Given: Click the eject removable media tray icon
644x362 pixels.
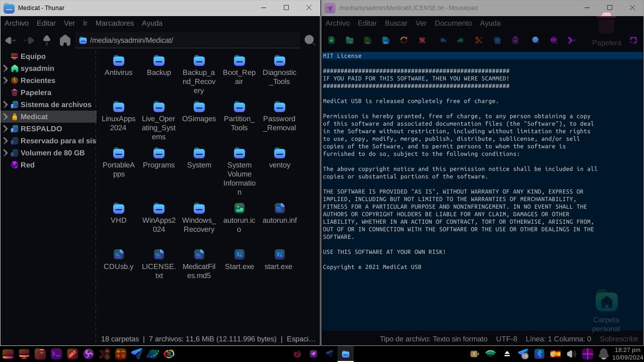Looking at the screenshot, I should click(507, 354).
